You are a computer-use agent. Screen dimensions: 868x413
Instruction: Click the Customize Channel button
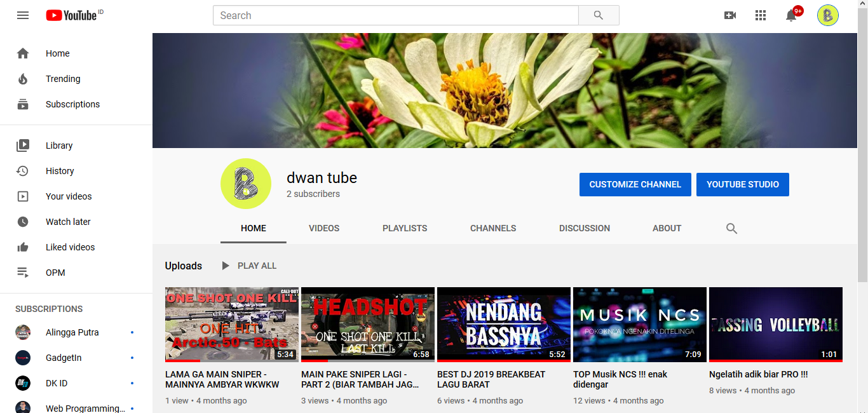[x=635, y=184]
